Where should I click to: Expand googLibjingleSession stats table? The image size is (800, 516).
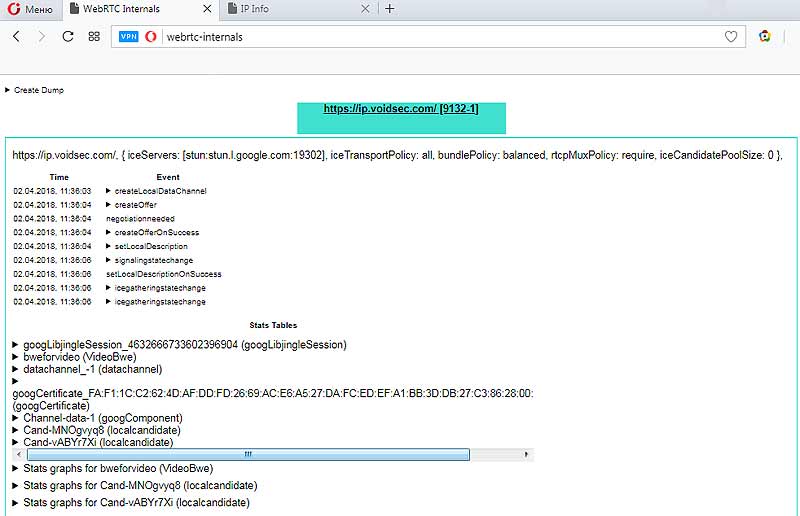[180, 345]
